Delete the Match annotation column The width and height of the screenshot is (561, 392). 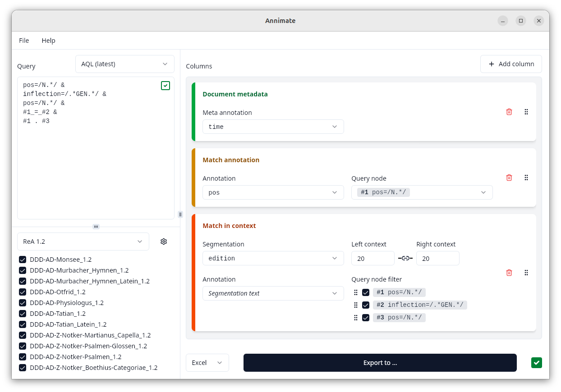pyautogui.click(x=509, y=178)
